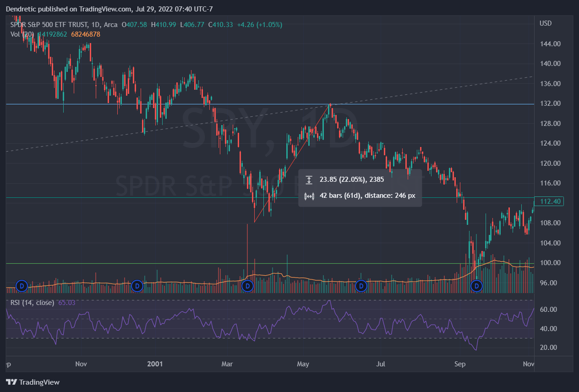Click the USD currency label on price axis
This screenshot has height=392, width=579.
point(546,23)
